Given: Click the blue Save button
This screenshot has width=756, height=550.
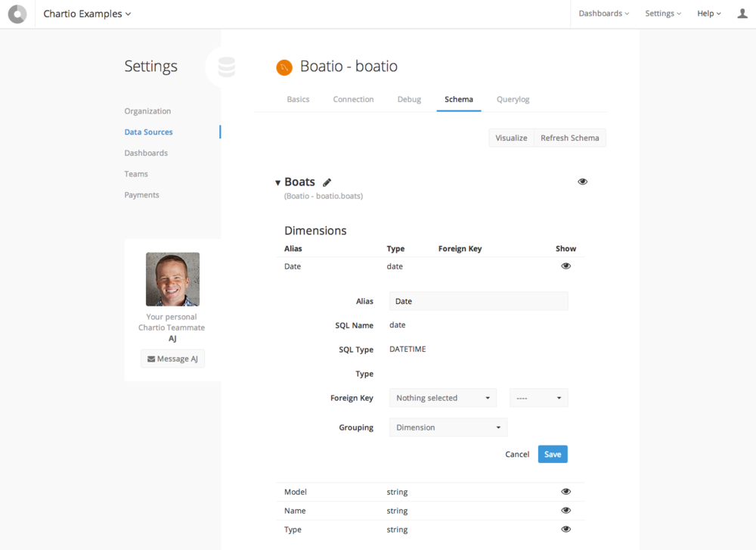Looking at the screenshot, I should click(x=553, y=455).
